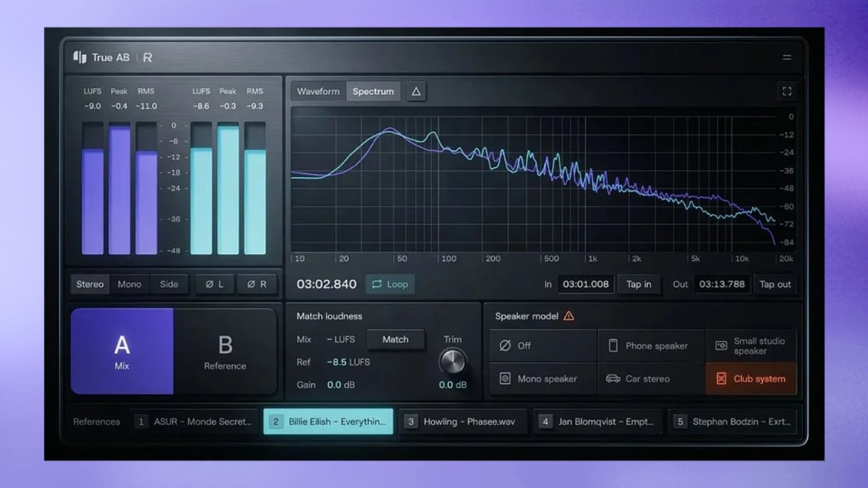The width and height of the screenshot is (868, 488).
Task: Select A Mix source
Action: (122, 351)
